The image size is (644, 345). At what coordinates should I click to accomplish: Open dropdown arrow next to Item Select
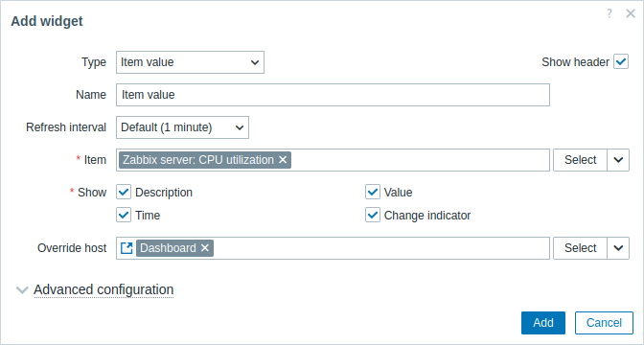(x=618, y=160)
